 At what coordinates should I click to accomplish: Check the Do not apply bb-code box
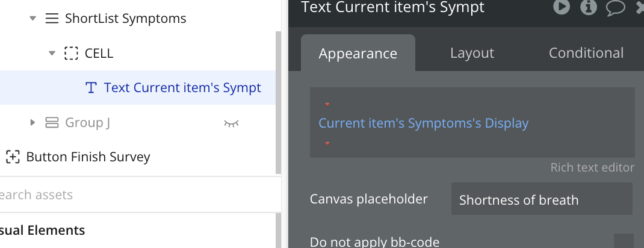click(624, 241)
